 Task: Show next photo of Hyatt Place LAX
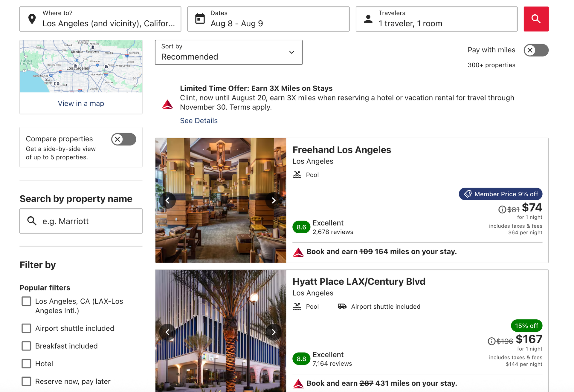point(274,332)
